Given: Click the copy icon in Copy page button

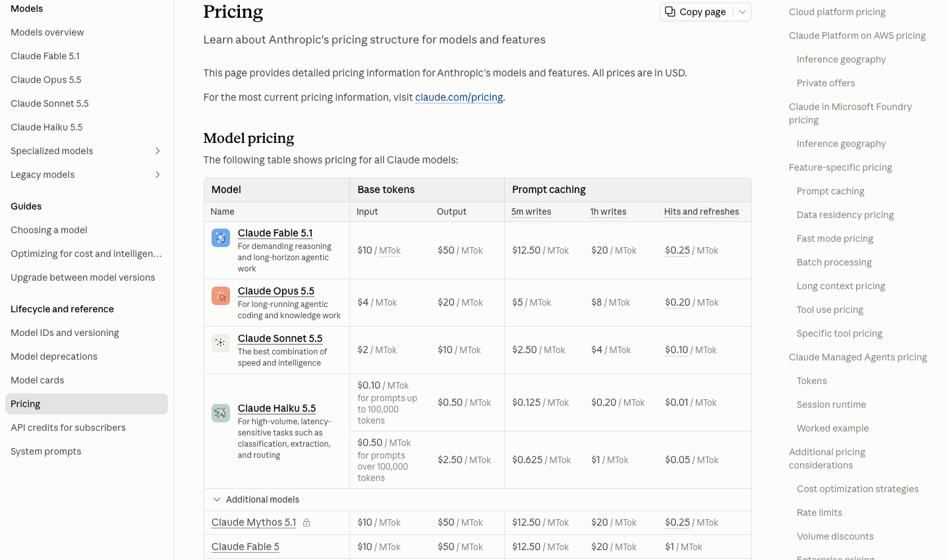Looking at the screenshot, I should tap(670, 12).
